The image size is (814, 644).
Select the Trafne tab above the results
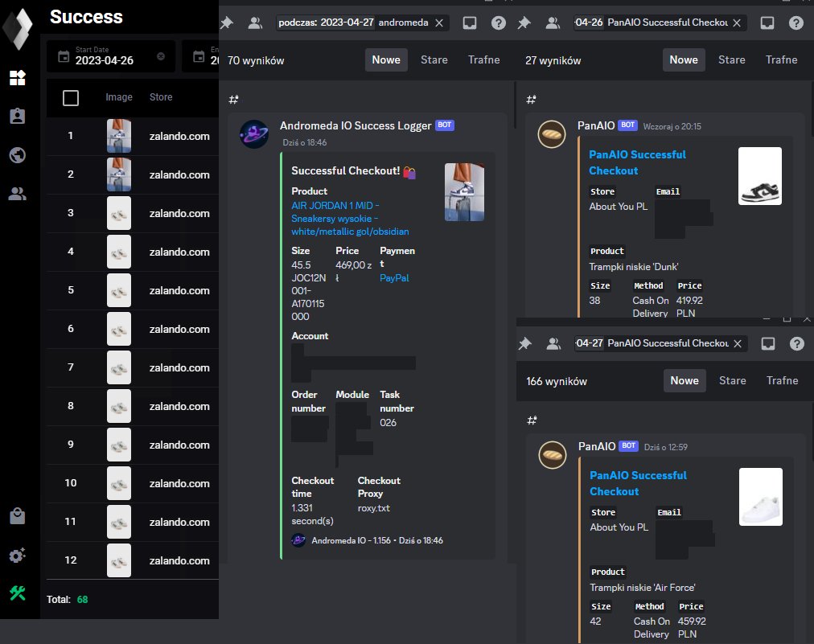coord(483,59)
